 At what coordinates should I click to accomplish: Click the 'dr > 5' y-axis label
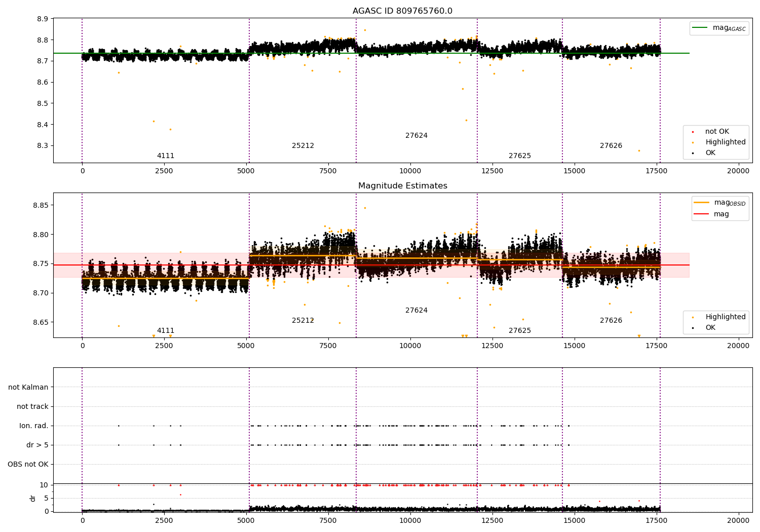(37, 445)
